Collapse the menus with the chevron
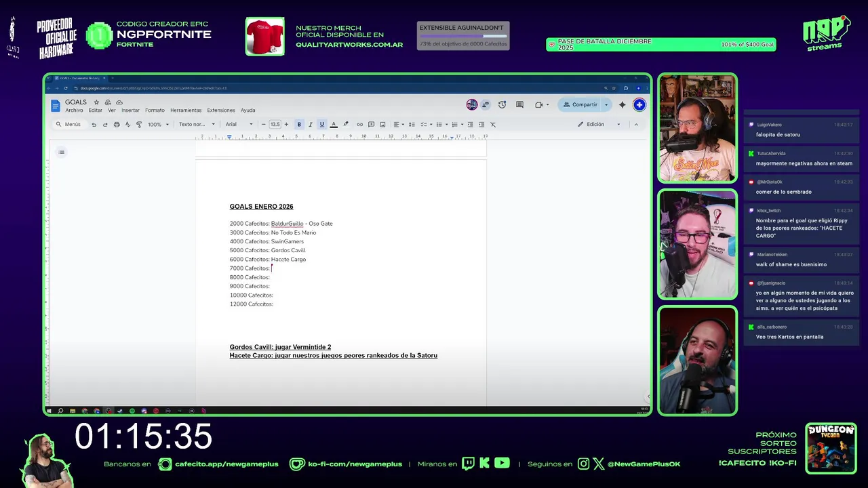The width and height of the screenshot is (868, 488). pos(636,125)
